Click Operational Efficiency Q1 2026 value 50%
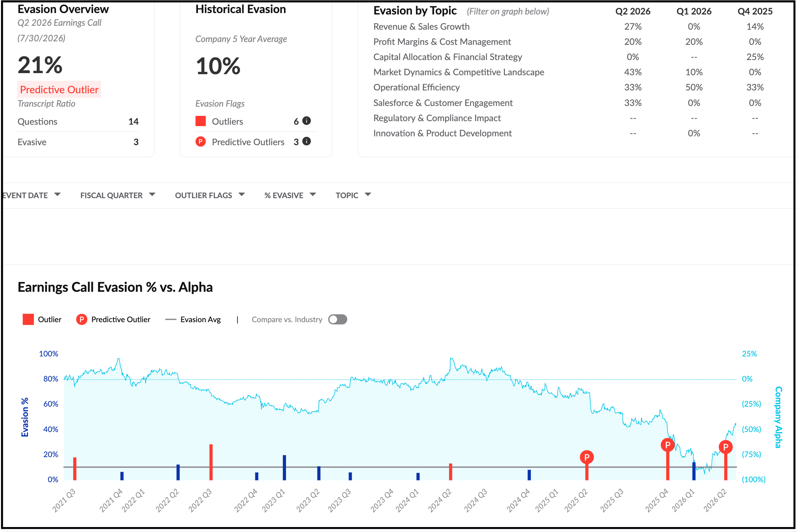799x532 pixels. pos(694,87)
